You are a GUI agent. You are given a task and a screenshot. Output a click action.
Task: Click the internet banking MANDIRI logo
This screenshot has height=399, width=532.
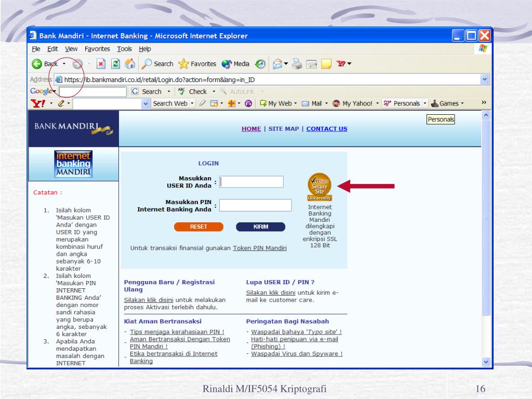tap(73, 164)
